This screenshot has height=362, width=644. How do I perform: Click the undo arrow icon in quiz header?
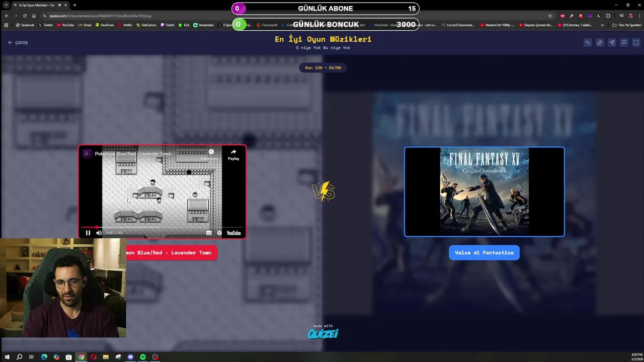588,43
